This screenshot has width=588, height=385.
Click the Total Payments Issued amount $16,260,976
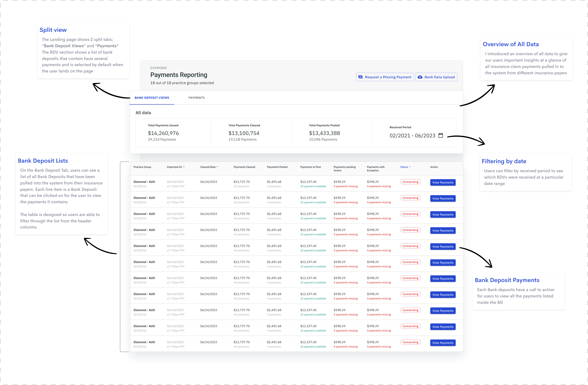(x=163, y=133)
